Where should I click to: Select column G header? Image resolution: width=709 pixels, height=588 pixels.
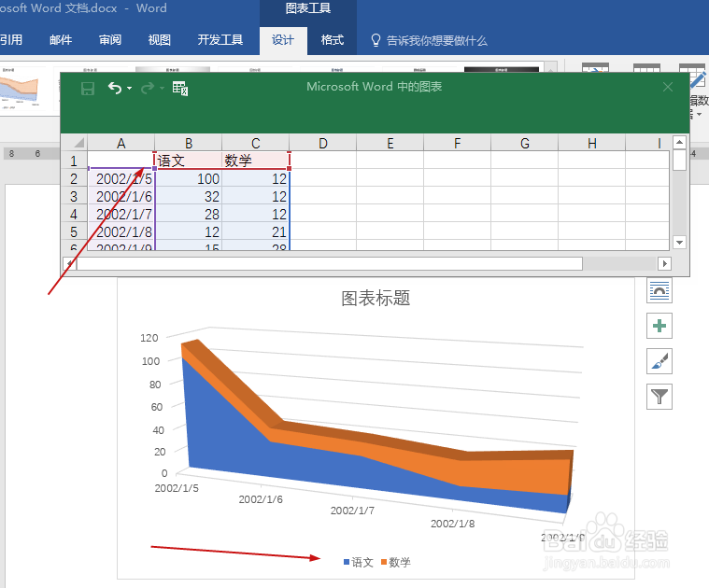pyautogui.click(x=525, y=143)
